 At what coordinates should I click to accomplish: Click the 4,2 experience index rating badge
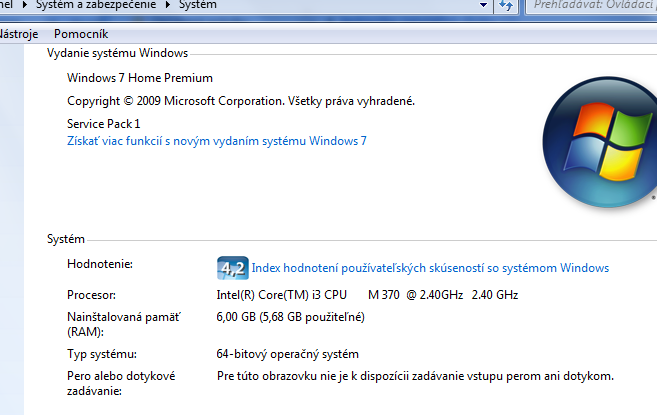[x=232, y=268]
